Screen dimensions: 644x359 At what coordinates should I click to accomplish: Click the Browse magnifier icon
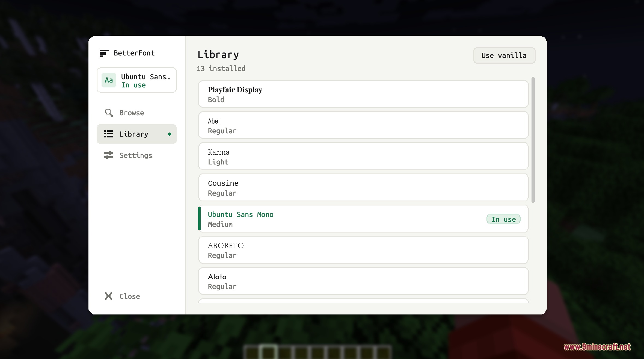[x=109, y=113]
